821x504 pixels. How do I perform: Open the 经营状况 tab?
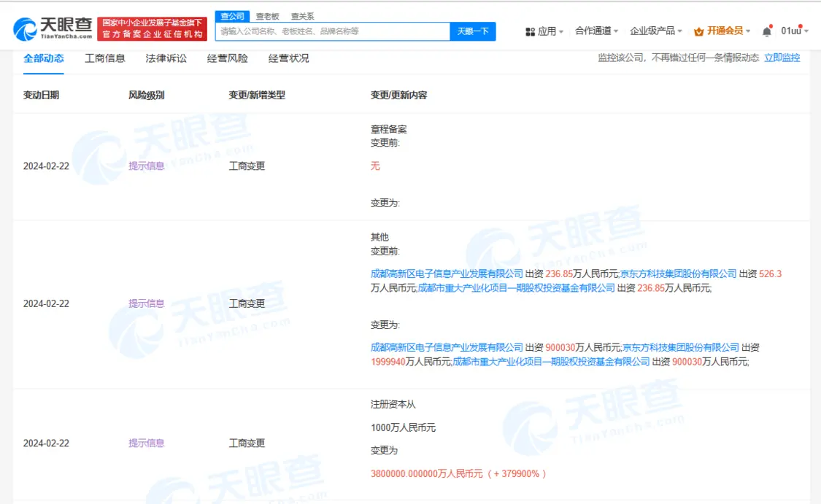(288, 58)
